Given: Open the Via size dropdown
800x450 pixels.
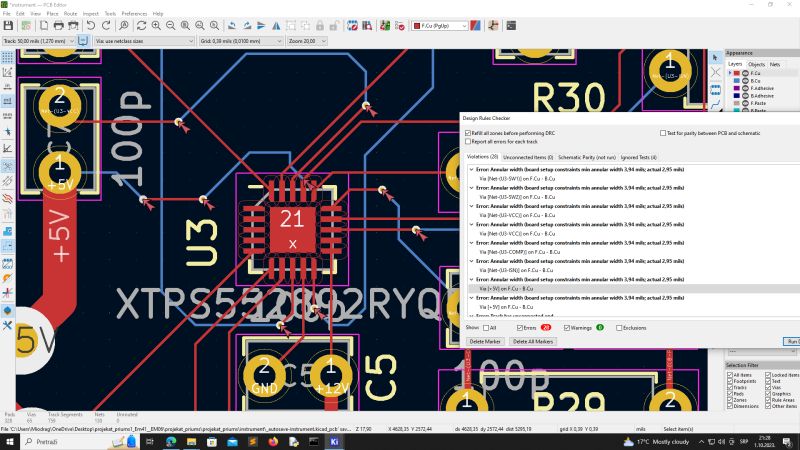Looking at the screenshot, I should tap(144, 41).
